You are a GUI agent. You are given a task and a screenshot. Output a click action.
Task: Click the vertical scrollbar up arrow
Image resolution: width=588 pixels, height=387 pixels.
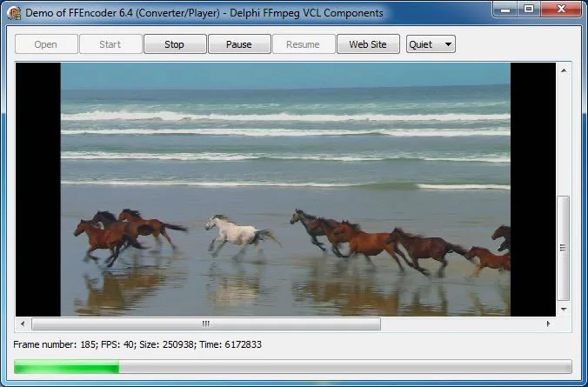pyautogui.click(x=564, y=70)
